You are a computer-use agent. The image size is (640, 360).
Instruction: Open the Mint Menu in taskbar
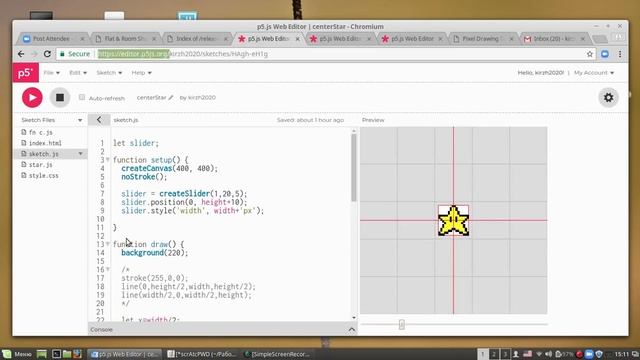(x=17, y=354)
